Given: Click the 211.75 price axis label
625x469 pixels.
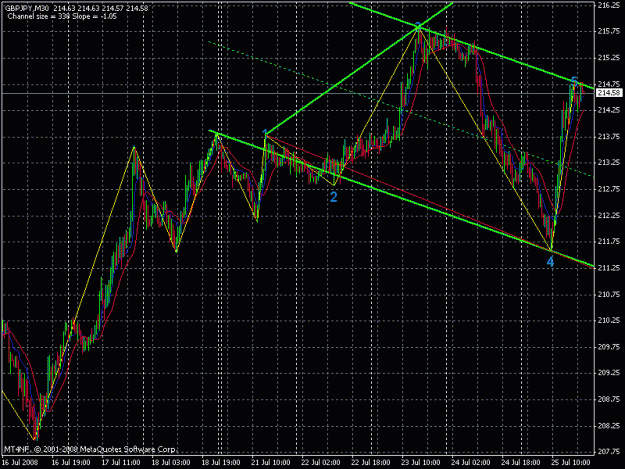Looking at the screenshot, I should pyautogui.click(x=609, y=241).
